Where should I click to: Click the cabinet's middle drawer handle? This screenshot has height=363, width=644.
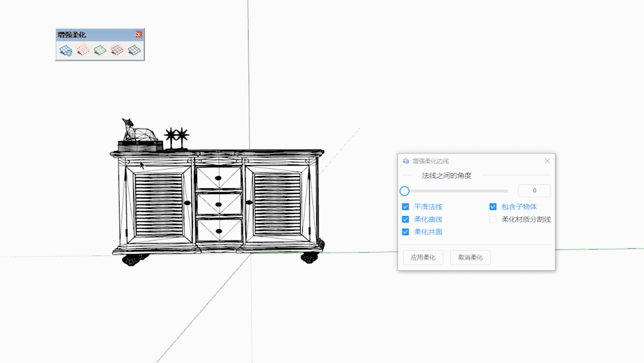[218, 204]
